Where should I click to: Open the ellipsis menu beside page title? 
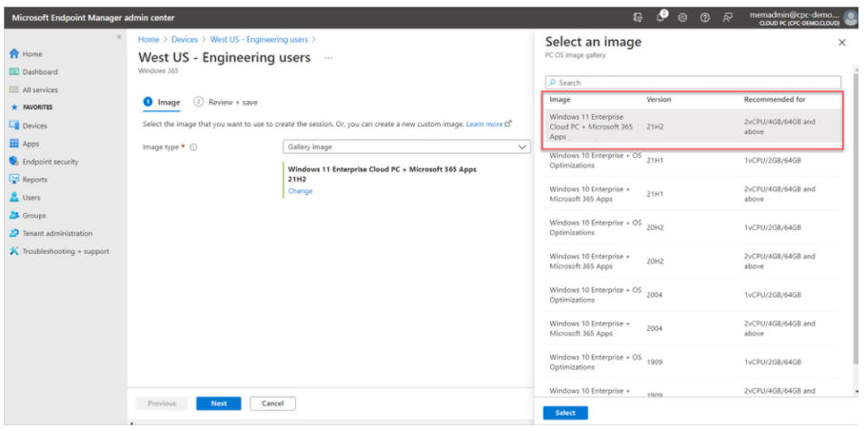[328, 58]
